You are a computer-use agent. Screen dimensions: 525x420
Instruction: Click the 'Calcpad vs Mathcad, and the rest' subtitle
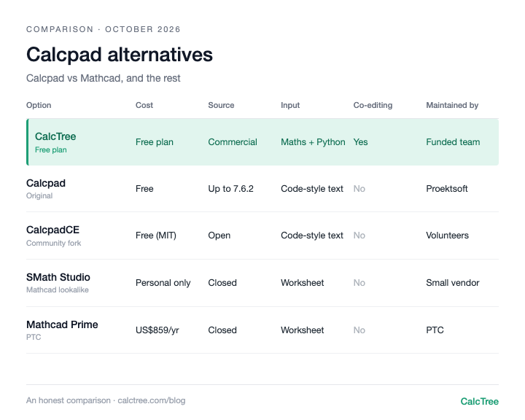tap(103, 78)
